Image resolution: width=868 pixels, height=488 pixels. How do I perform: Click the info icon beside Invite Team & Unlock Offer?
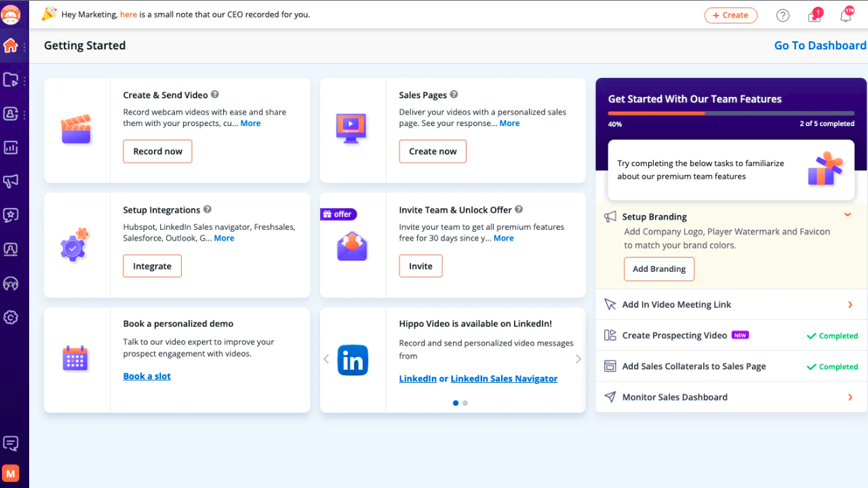point(519,209)
